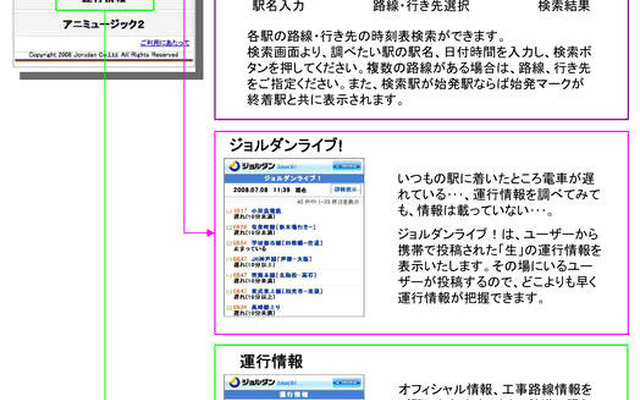
Task: Click the 駅名入力 caption
Action: [x=278, y=6]
